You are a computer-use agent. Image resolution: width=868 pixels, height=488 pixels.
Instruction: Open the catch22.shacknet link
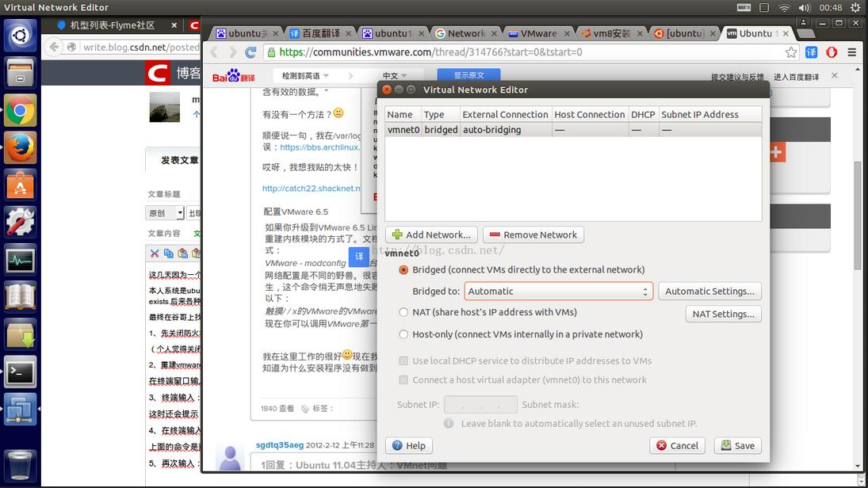tap(311, 188)
